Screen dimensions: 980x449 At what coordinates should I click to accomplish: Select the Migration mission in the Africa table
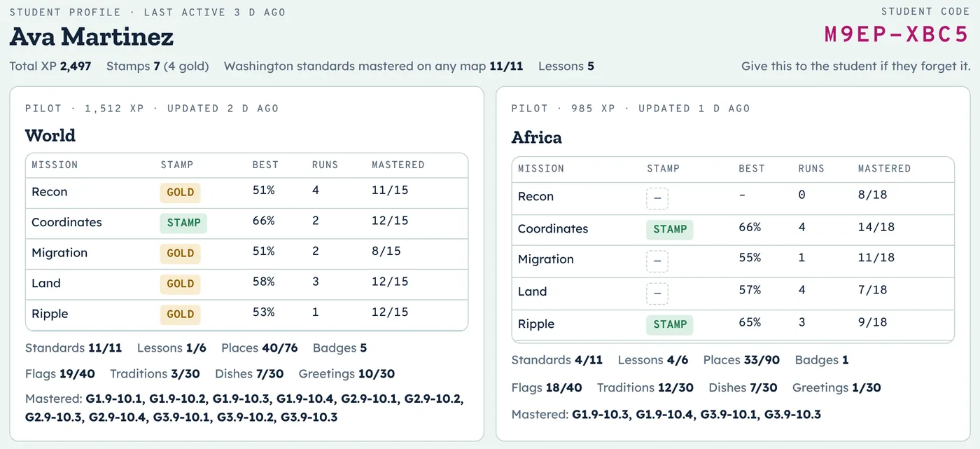pyautogui.click(x=546, y=259)
